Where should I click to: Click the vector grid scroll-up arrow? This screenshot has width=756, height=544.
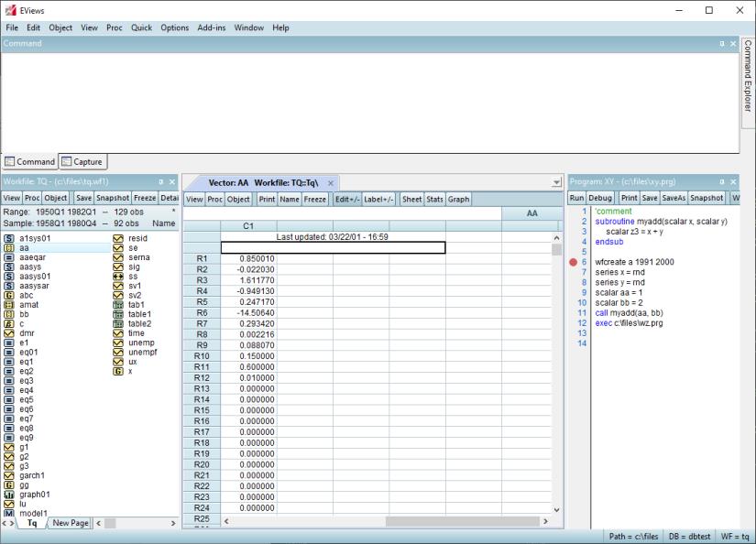point(556,238)
